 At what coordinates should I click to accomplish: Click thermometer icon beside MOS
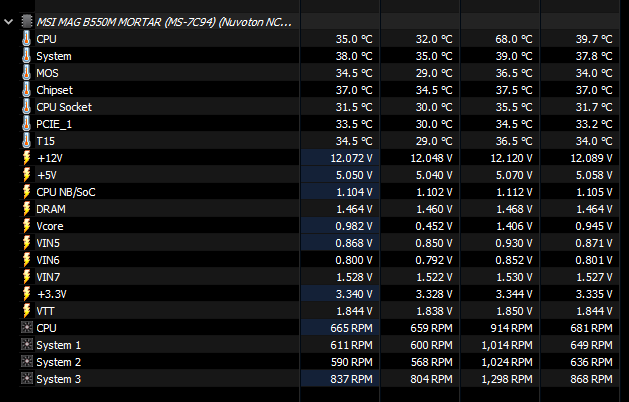(26, 73)
